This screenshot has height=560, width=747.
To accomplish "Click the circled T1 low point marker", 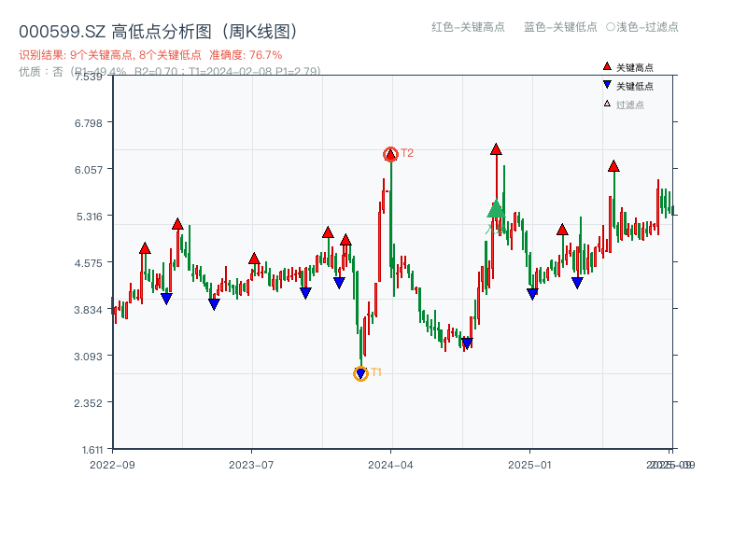I will tap(361, 372).
